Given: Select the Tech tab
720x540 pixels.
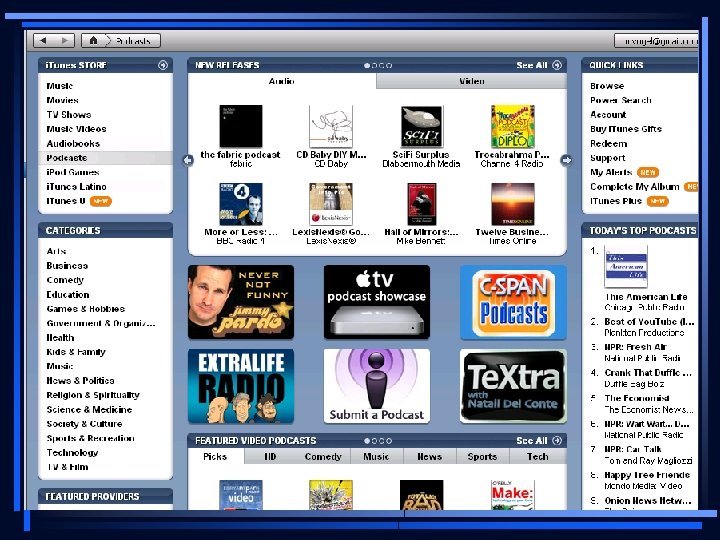Looking at the screenshot, I should [x=537, y=456].
